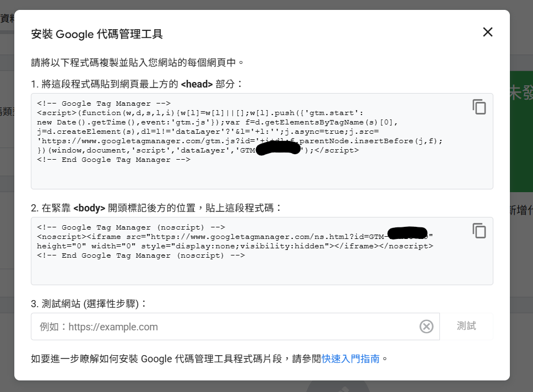Click the googletagmanager.com/gtm.js URL line in head code

240,141
